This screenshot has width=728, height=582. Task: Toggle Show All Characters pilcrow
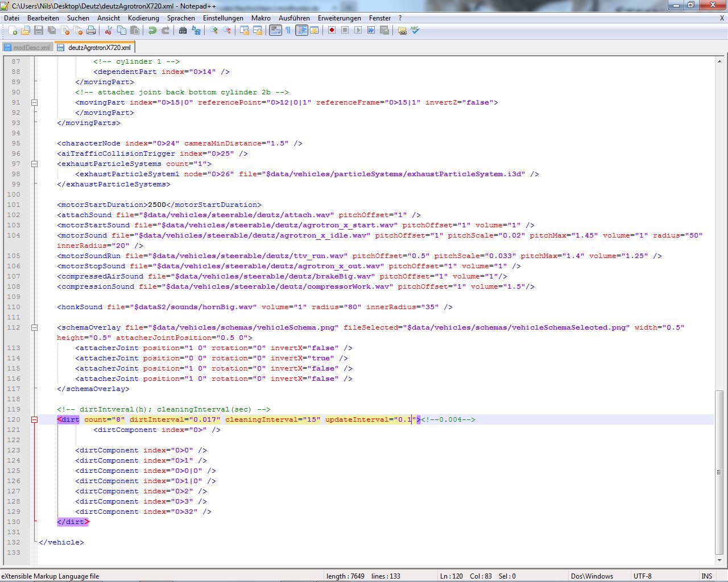pyautogui.click(x=288, y=30)
